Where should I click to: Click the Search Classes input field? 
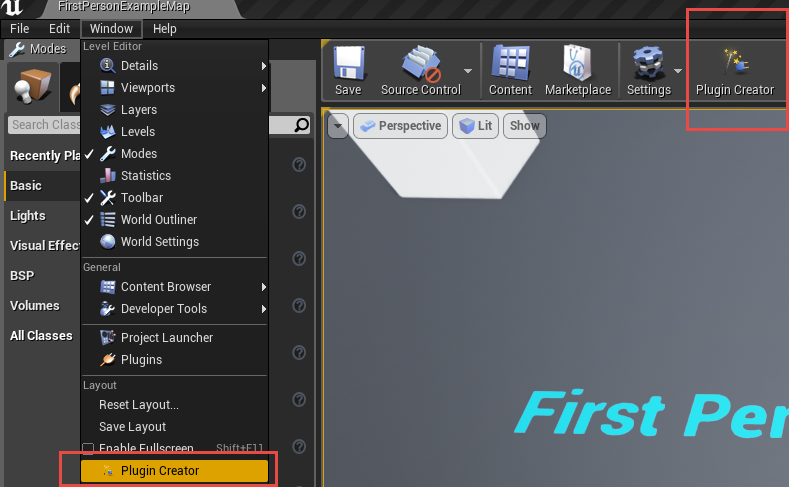click(x=45, y=125)
